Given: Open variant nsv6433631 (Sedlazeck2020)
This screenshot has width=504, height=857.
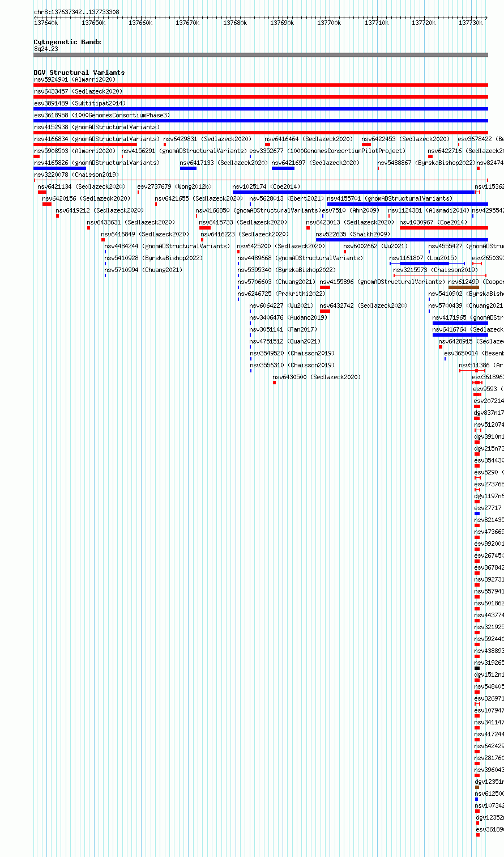Looking at the screenshot, I should [x=131, y=222].
